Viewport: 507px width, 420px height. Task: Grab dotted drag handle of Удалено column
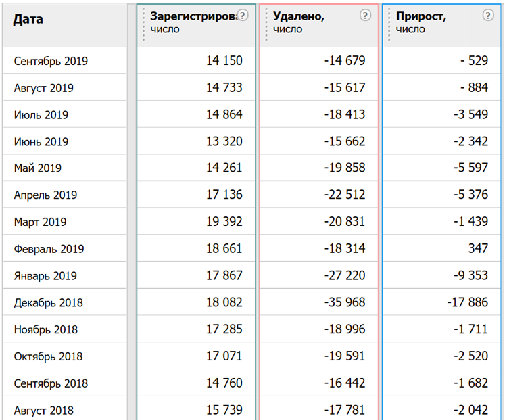(266, 25)
